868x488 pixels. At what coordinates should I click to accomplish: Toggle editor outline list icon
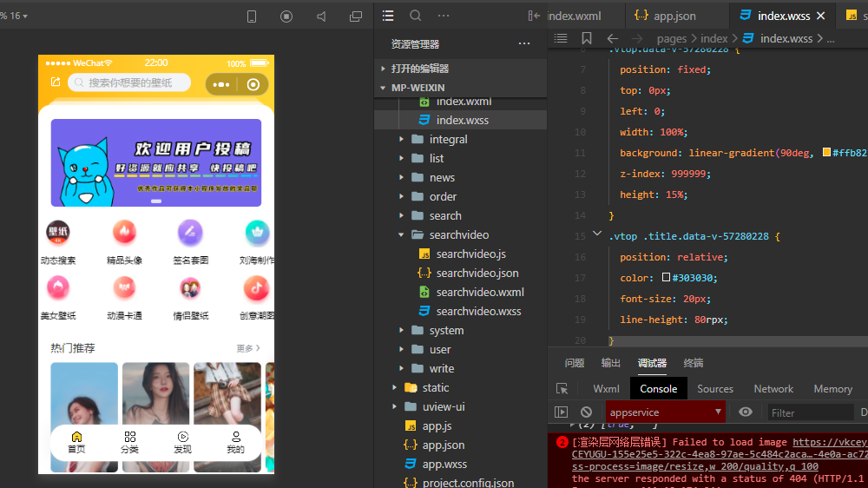tap(561, 38)
